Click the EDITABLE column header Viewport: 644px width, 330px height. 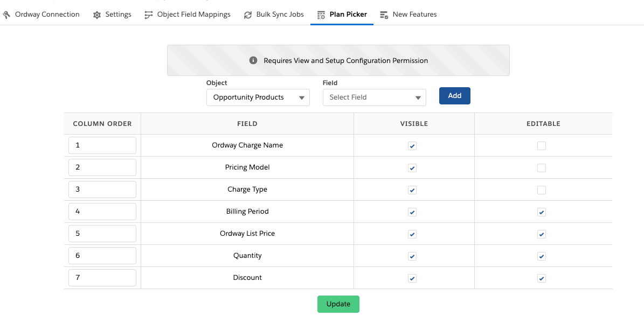point(543,123)
